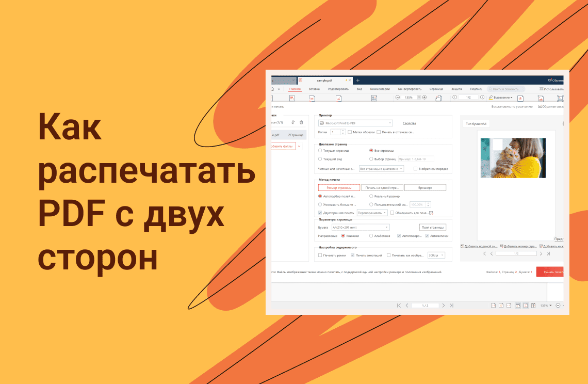Click the zoom in plus icon in toolbar
588x384 pixels.
pyautogui.click(x=424, y=97)
